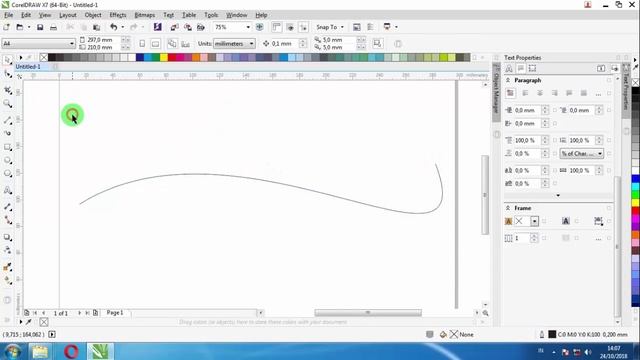Viewport: 640px width, 360px height.
Task: Open the Windows Start button
Action: pos(13,351)
